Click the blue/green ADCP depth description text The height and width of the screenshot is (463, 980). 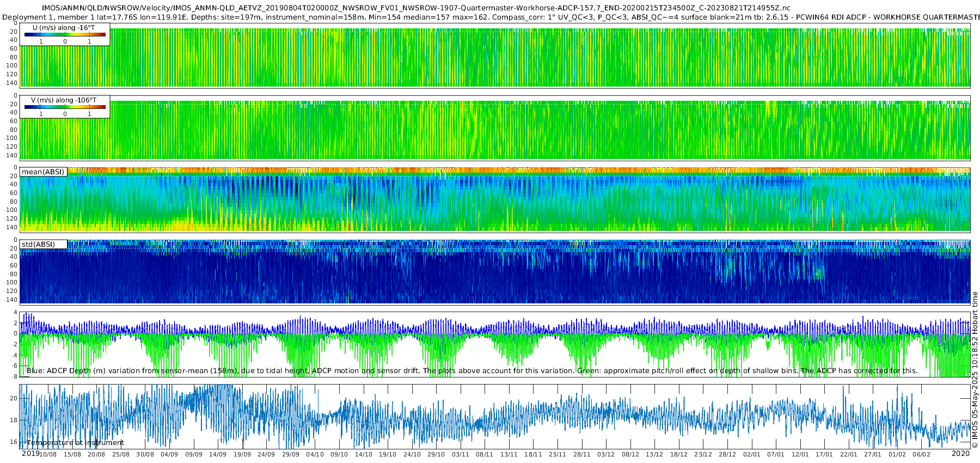tap(472, 371)
